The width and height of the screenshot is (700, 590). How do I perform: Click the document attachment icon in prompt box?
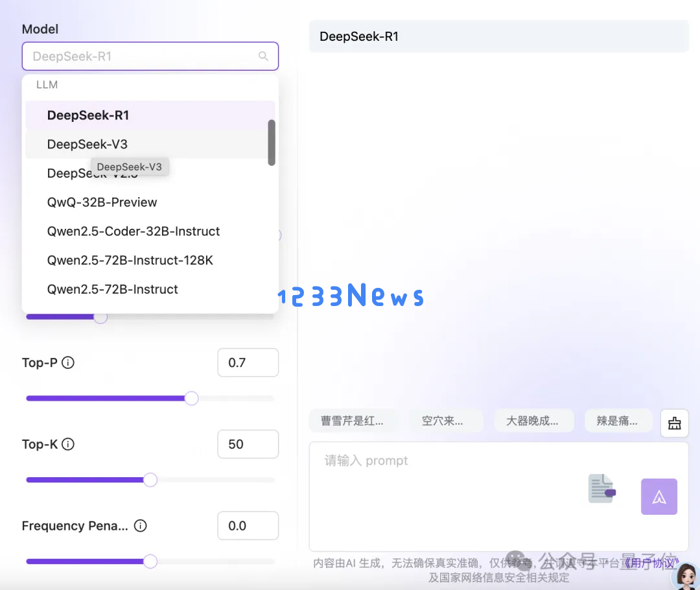pos(601,488)
